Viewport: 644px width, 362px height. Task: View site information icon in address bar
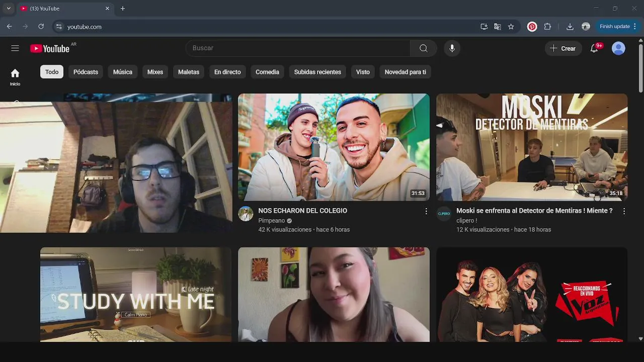(59, 27)
